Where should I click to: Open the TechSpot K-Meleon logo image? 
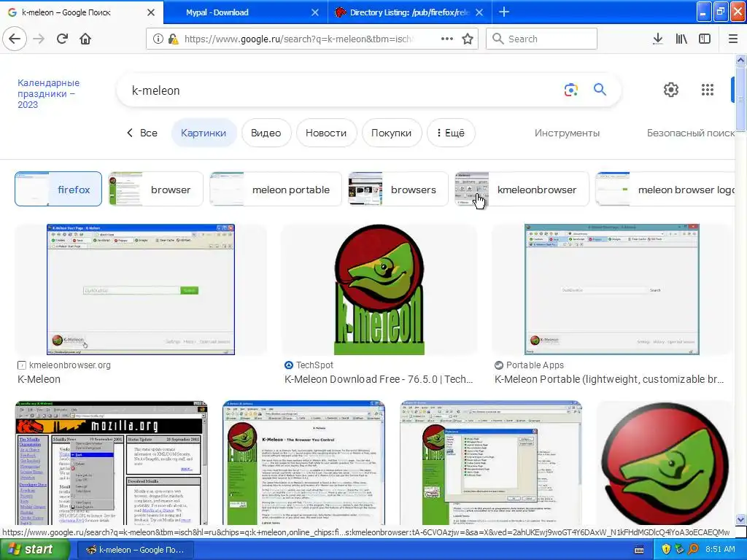pos(379,289)
